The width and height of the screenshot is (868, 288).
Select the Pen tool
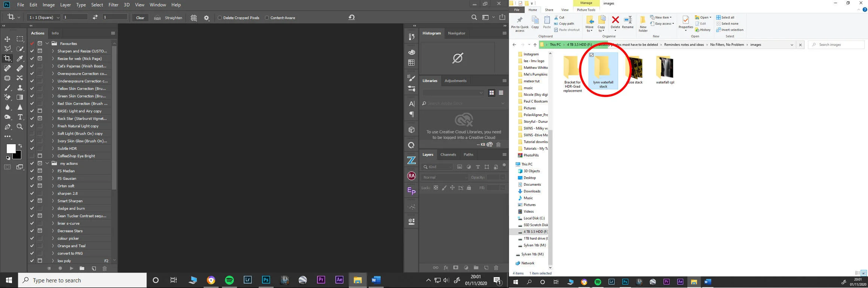point(7,127)
